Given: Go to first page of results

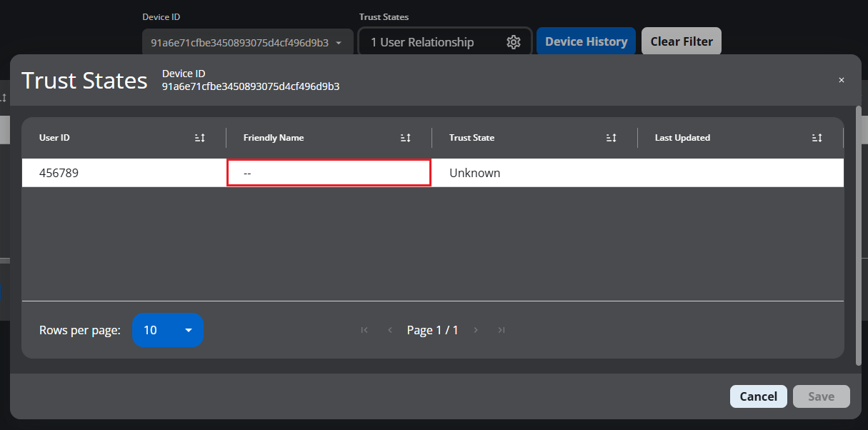Looking at the screenshot, I should pyautogui.click(x=364, y=330).
